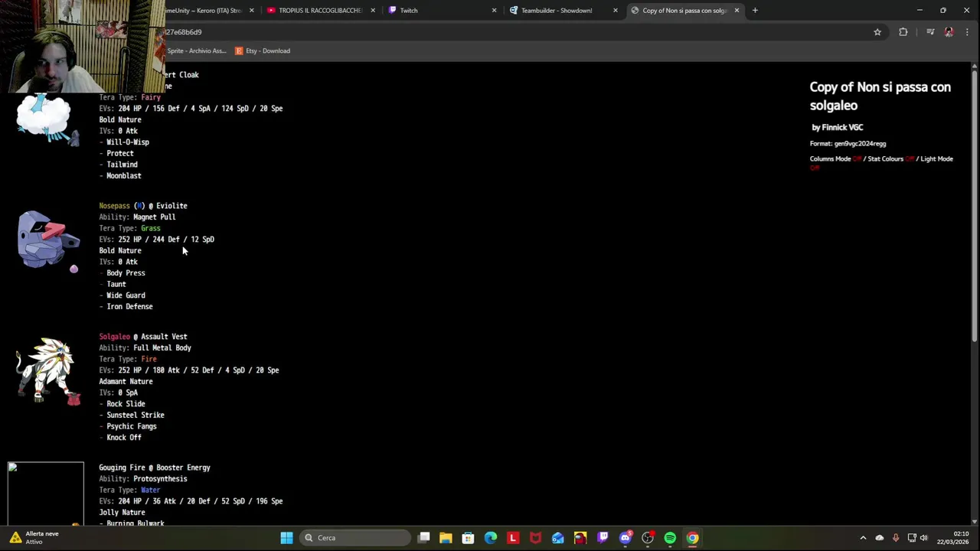Viewport: 980px width, 551px height.
Task: Open Chrome profile avatar
Action: [949, 32]
